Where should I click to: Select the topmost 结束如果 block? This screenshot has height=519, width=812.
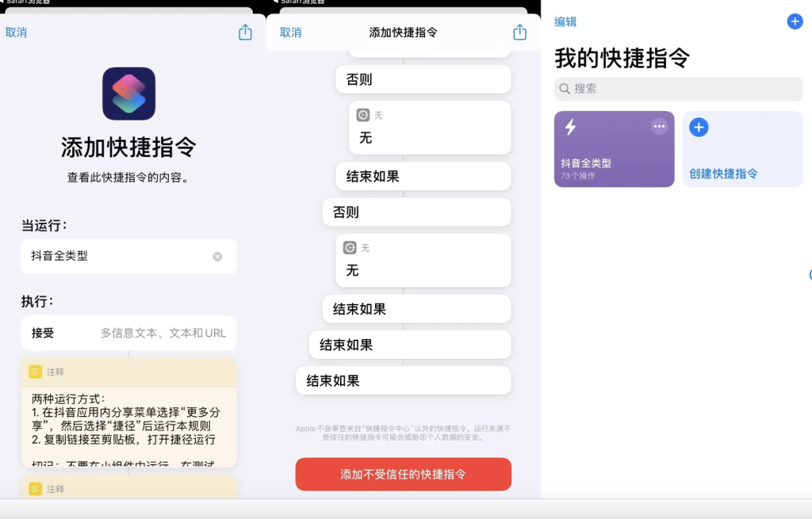click(x=423, y=177)
